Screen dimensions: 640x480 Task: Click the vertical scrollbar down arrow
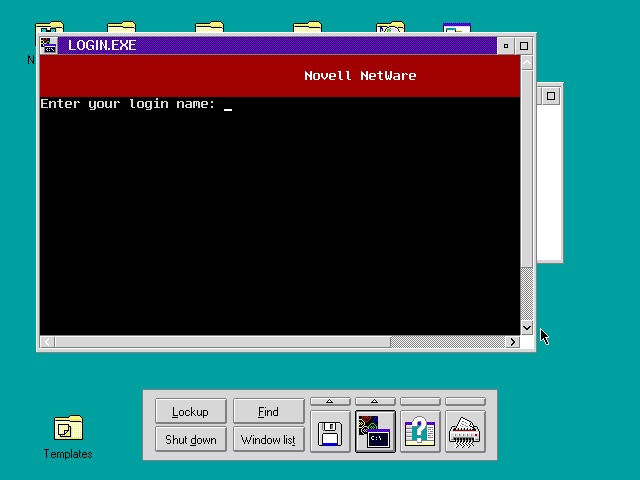click(x=527, y=328)
